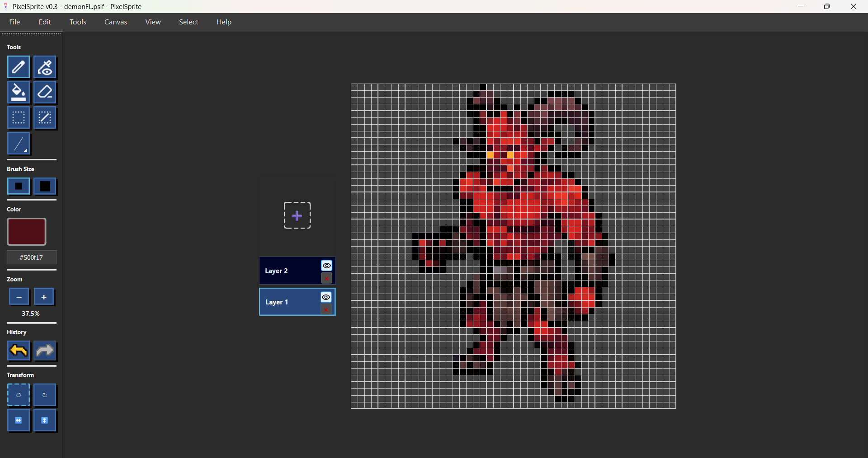
Task: Redo with the gray arrow
Action: pos(45,351)
